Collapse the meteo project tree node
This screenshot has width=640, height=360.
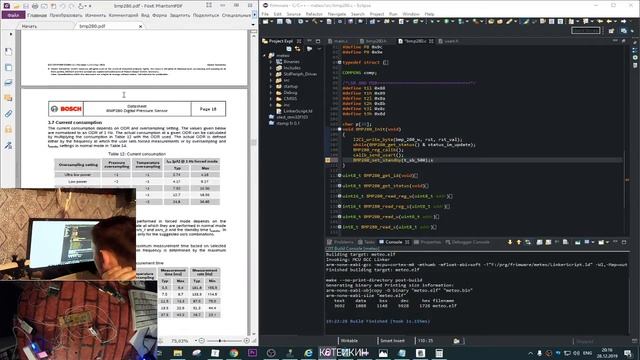point(264,56)
